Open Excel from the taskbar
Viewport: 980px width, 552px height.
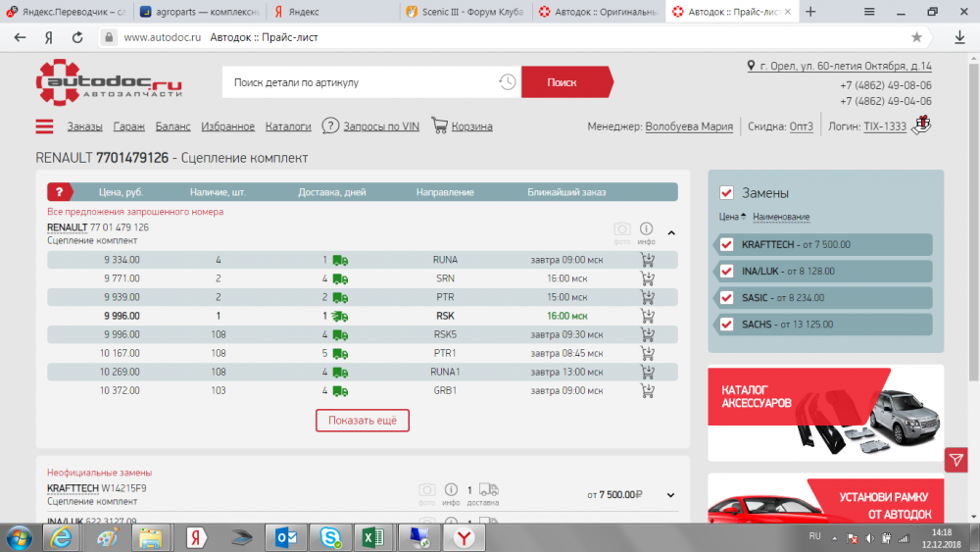[373, 537]
